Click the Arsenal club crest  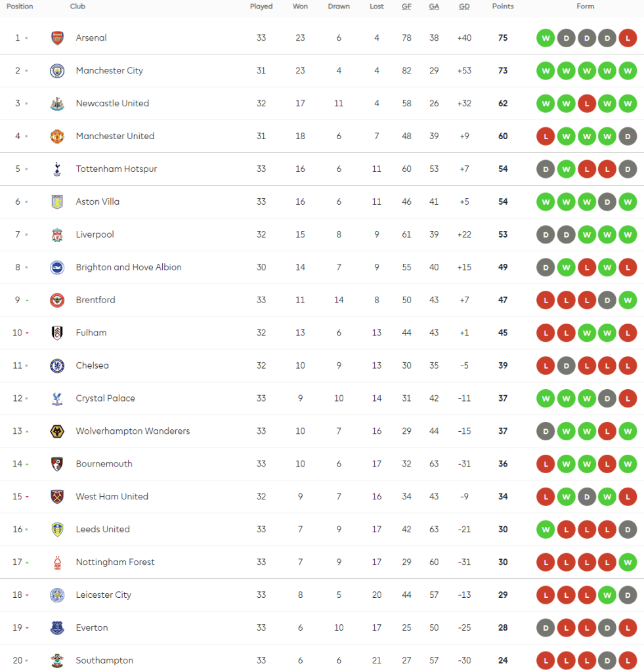(57, 38)
